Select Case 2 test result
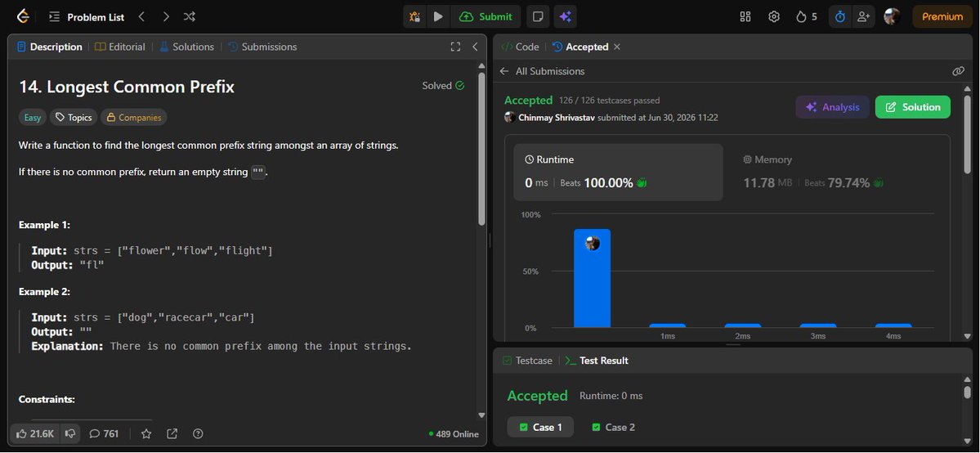The image size is (980, 453). [613, 428]
